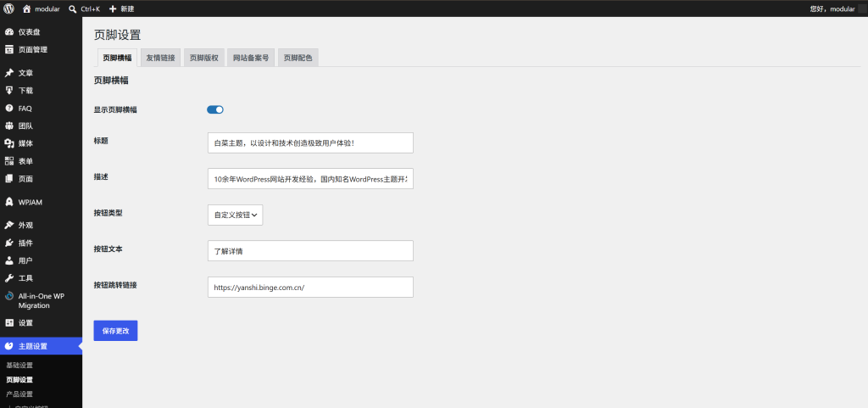The height and width of the screenshot is (408, 868).
Task: Click the modular site name link
Action: [47, 8]
